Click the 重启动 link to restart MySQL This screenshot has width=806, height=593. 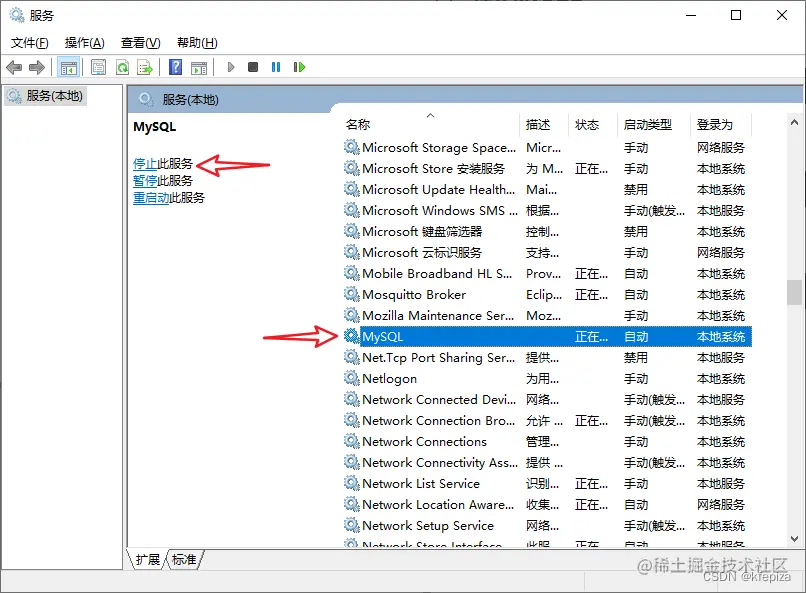(151, 198)
